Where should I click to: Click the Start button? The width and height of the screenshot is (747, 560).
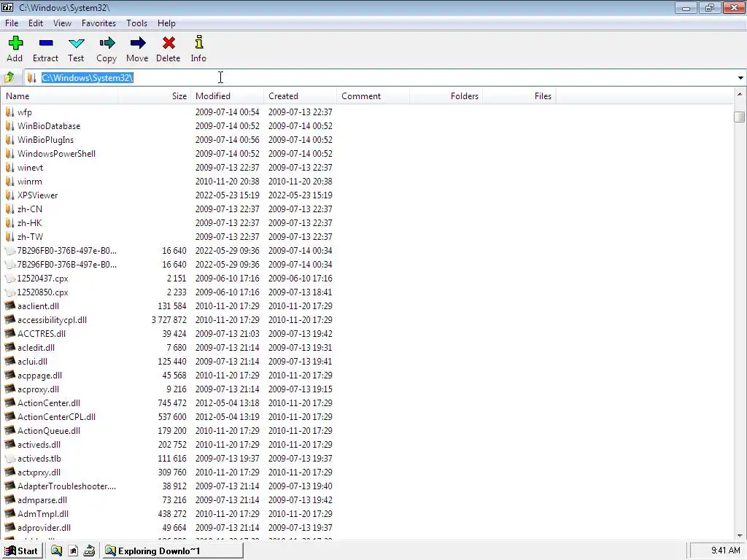pos(21,551)
